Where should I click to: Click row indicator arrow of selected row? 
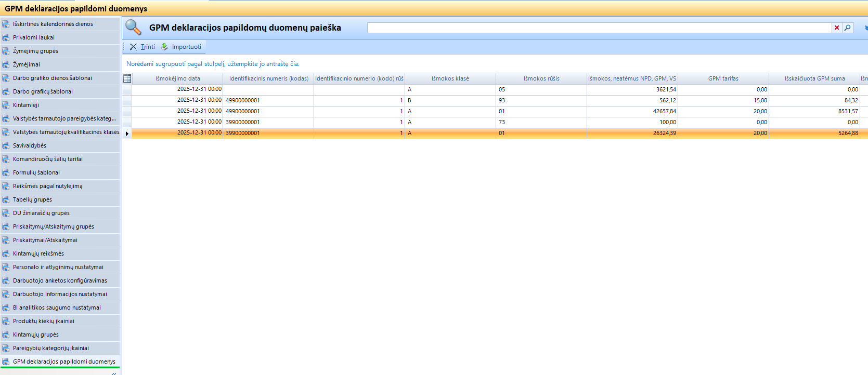click(127, 133)
